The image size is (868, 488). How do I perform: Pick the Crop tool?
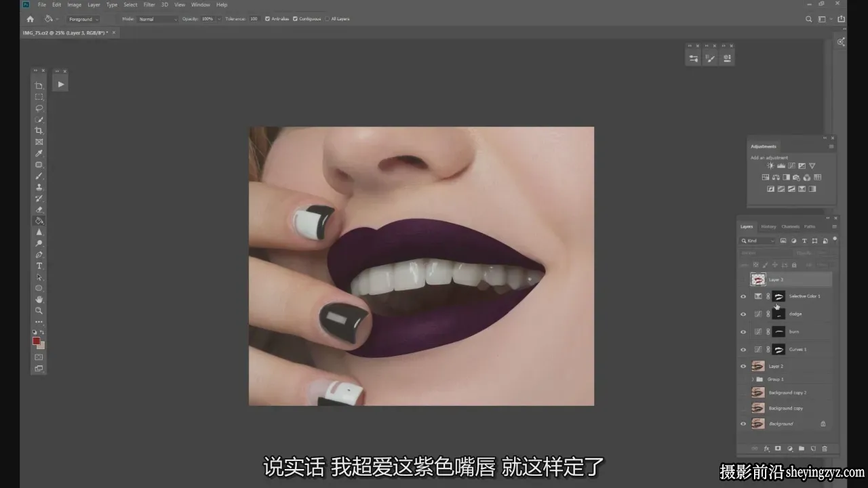(39, 131)
